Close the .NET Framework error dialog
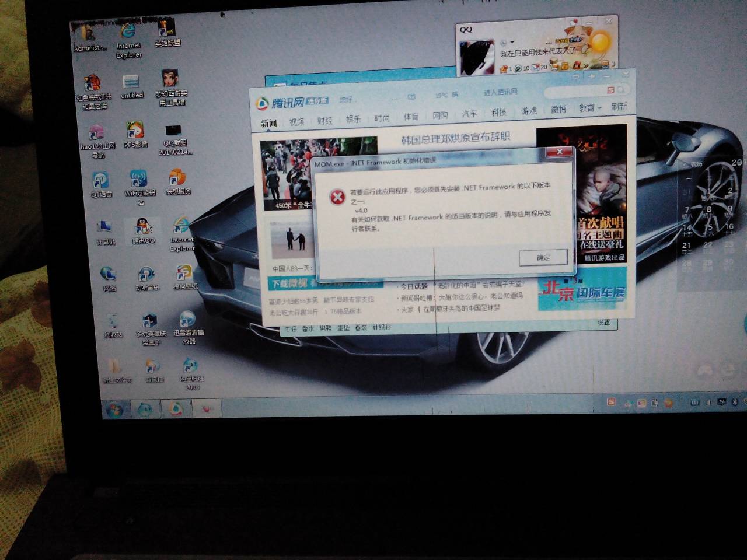 coord(559,152)
